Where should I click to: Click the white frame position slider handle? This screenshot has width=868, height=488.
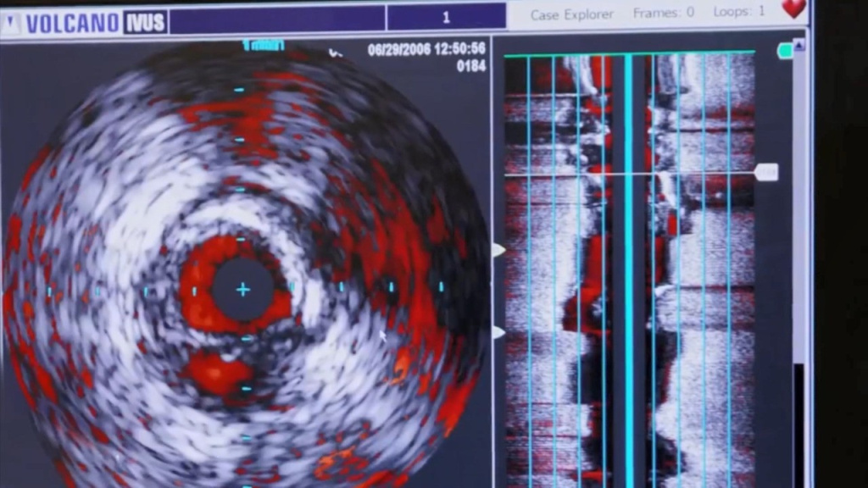click(765, 173)
